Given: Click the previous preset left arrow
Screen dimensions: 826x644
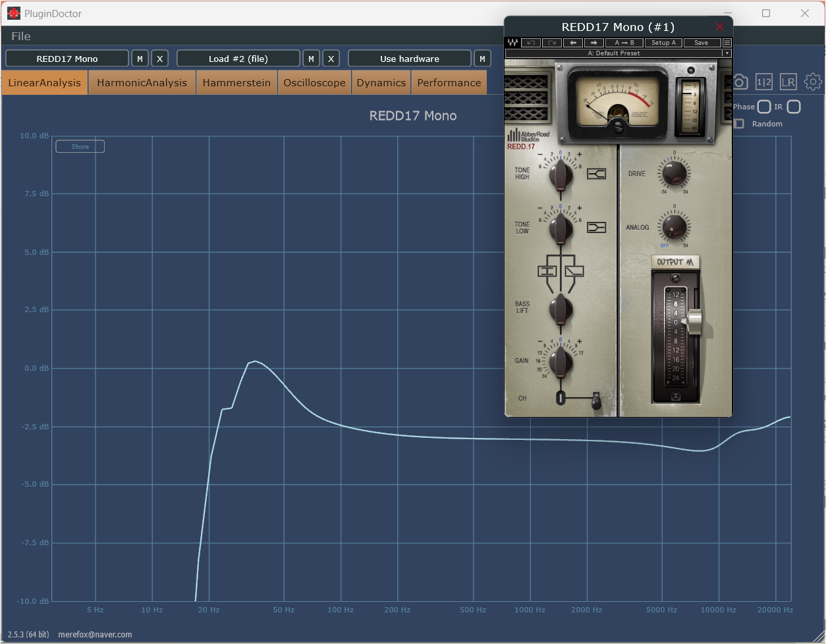Looking at the screenshot, I should pos(572,43).
